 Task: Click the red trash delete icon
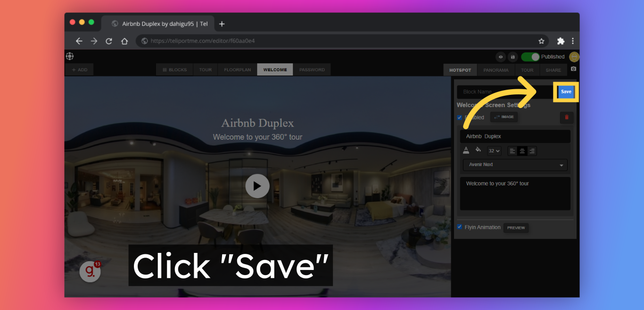tap(567, 117)
